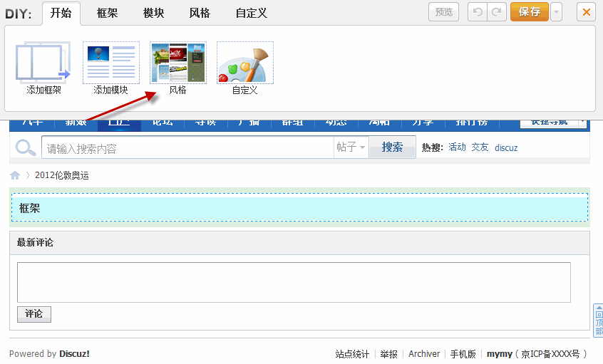Click the back-to-top 回顶部 side button
Image resolution: width=603 pixels, height=364 pixels.
coord(598,321)
